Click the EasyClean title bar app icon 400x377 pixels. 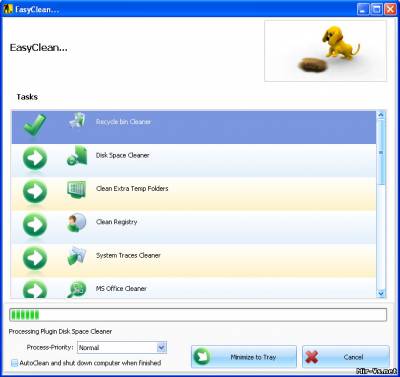pos(8,9)
